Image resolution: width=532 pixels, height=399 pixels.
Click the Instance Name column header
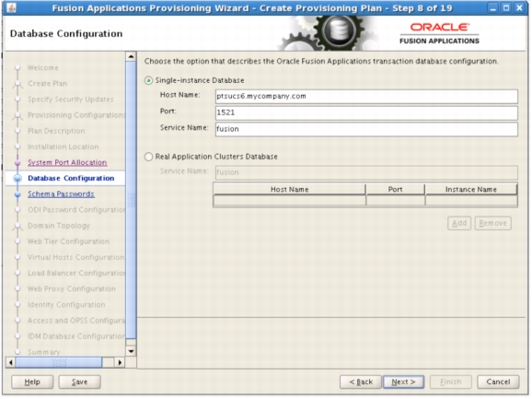pos(471,190)
